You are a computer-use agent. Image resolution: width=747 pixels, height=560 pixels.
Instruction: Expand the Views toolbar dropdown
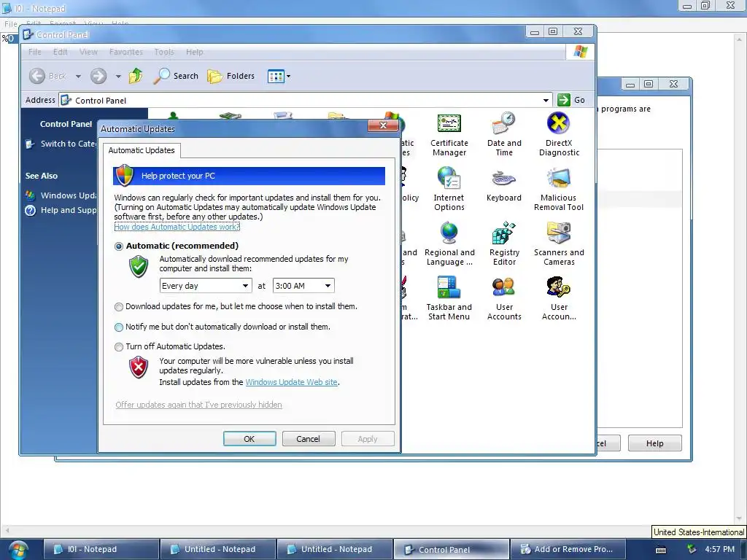288,76
